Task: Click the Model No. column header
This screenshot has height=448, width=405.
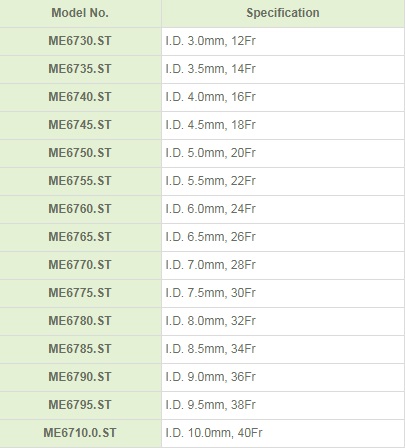Action: (80, 13)
